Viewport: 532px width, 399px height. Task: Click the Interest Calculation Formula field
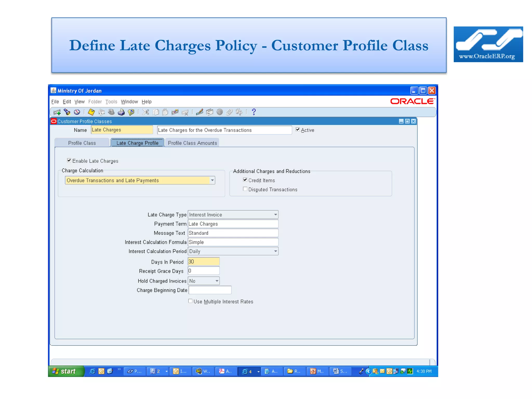click(233, 242)
